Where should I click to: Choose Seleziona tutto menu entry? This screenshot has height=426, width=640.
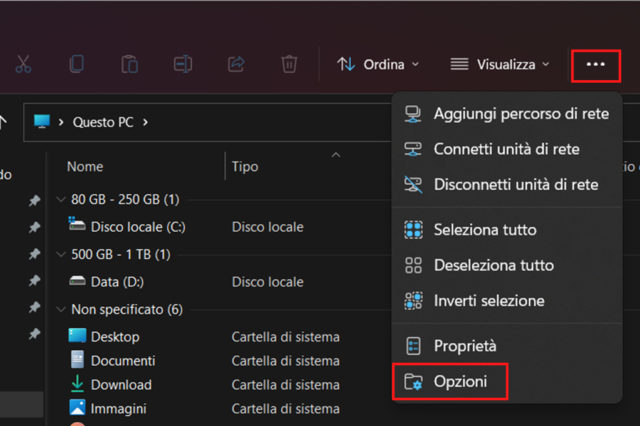tap(484, 230)
